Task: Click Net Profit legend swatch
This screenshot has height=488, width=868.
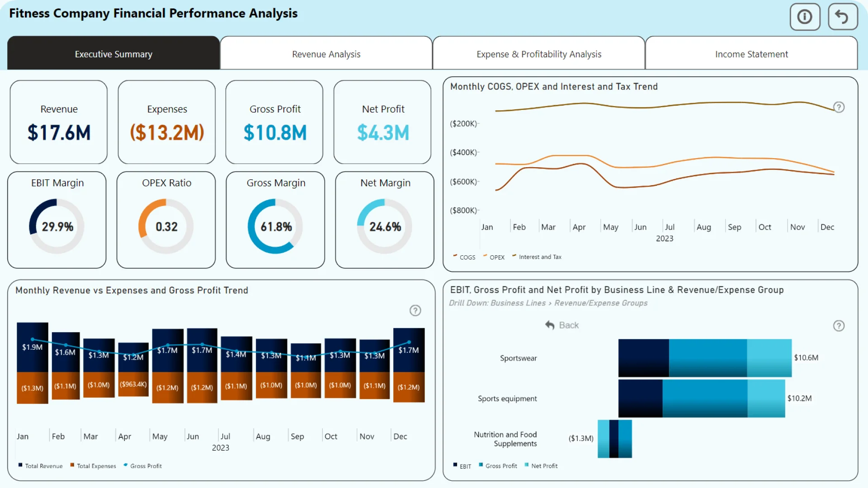Action: 527,465
